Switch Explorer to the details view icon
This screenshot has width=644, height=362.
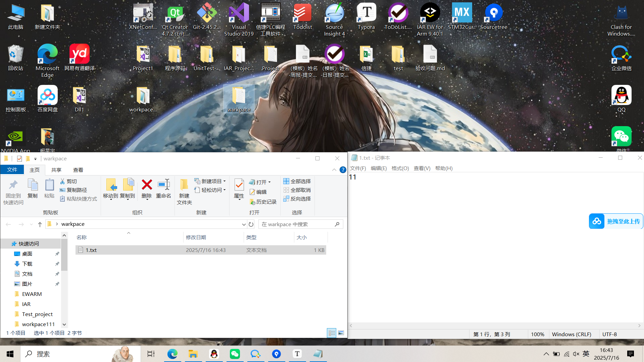tap(332, 333)
